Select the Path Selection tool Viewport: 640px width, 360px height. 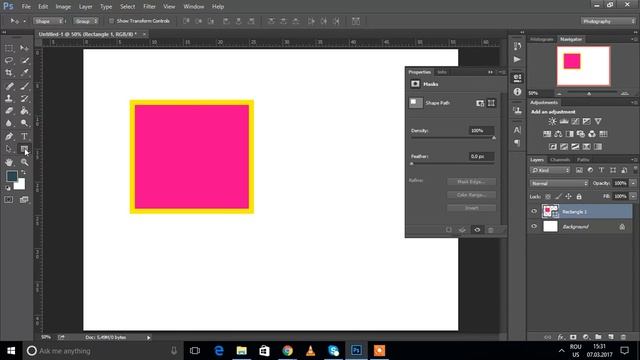coord(9,149)
